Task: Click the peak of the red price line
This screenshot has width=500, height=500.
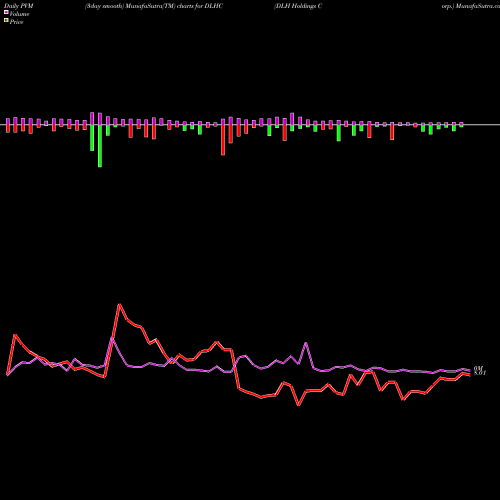Action: click(120, 304)
